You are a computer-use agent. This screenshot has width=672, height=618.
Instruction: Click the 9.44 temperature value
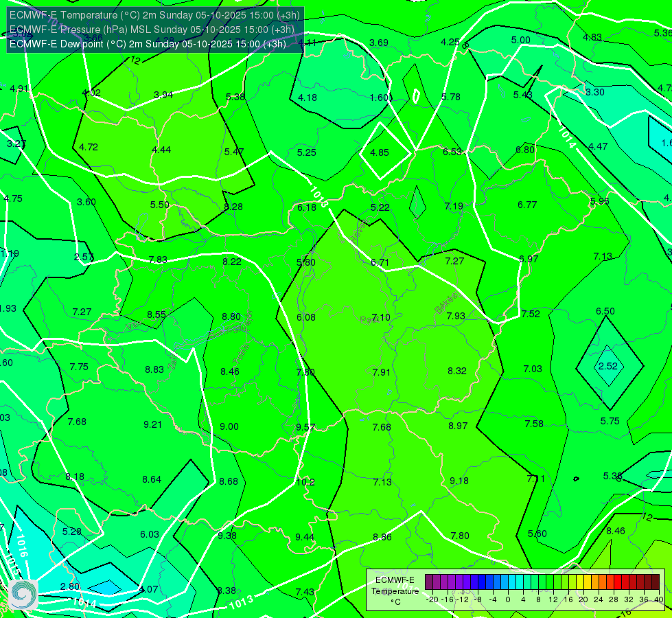click(x=305, y=537)
